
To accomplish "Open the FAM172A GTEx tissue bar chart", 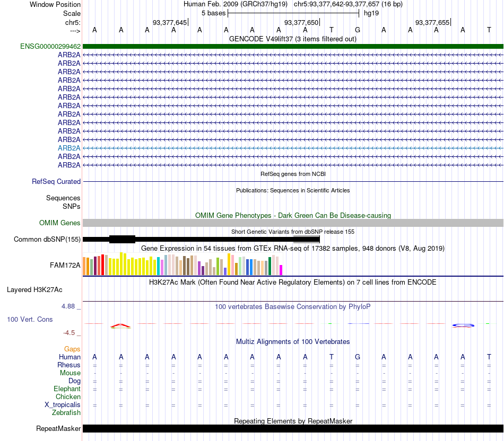I will click(183, 264).
